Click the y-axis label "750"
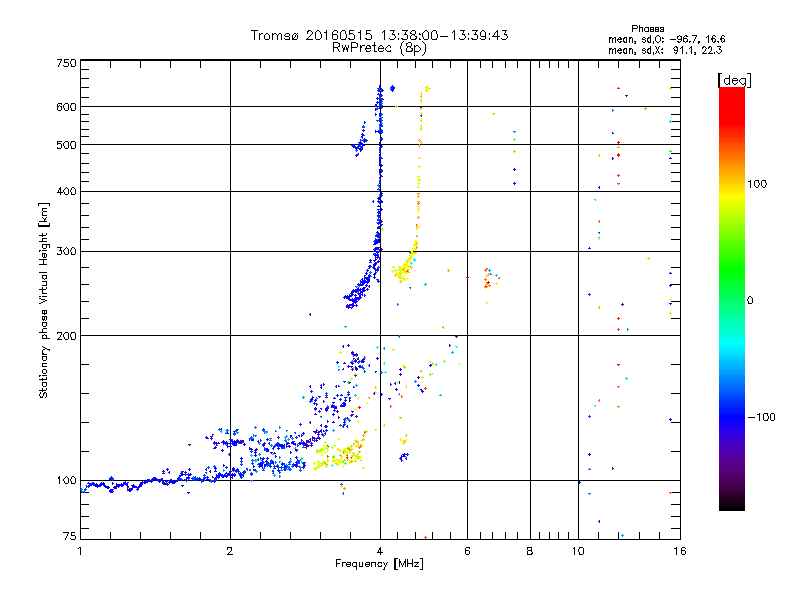Screen dimensions: 800x600 point(66,63)
